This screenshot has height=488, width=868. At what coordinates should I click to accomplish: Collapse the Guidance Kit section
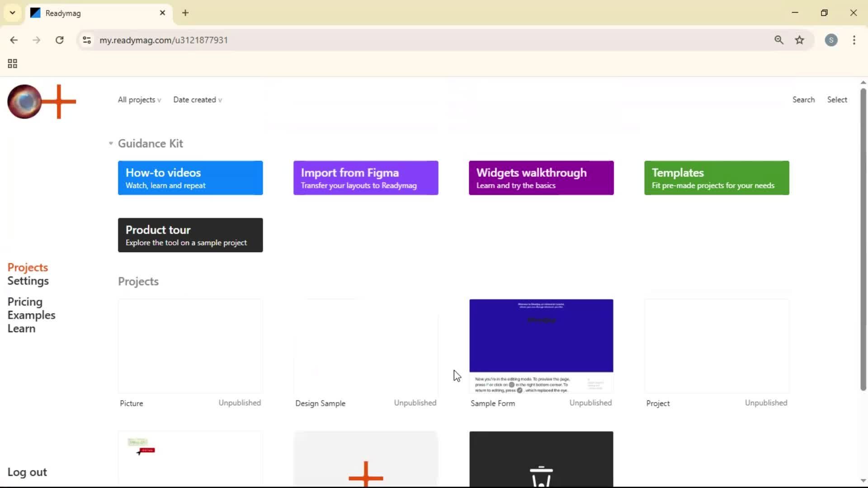(110, 143)
